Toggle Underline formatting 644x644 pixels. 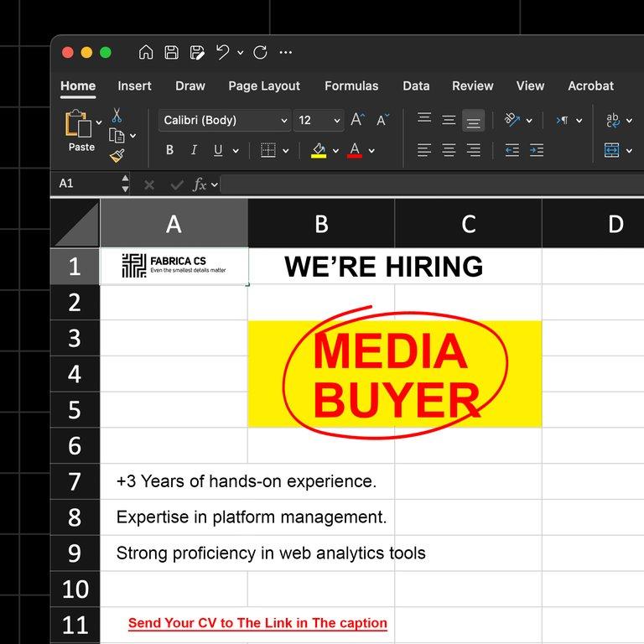[218, 150]
